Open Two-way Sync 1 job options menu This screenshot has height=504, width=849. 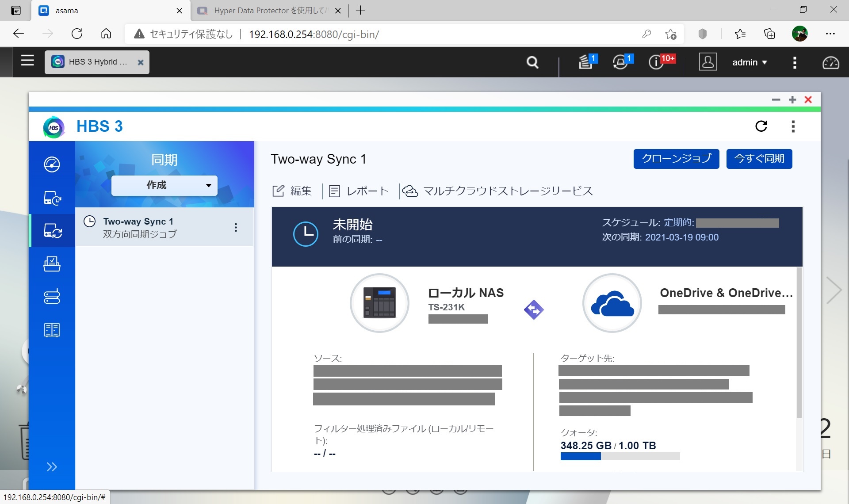click(236, 227)
